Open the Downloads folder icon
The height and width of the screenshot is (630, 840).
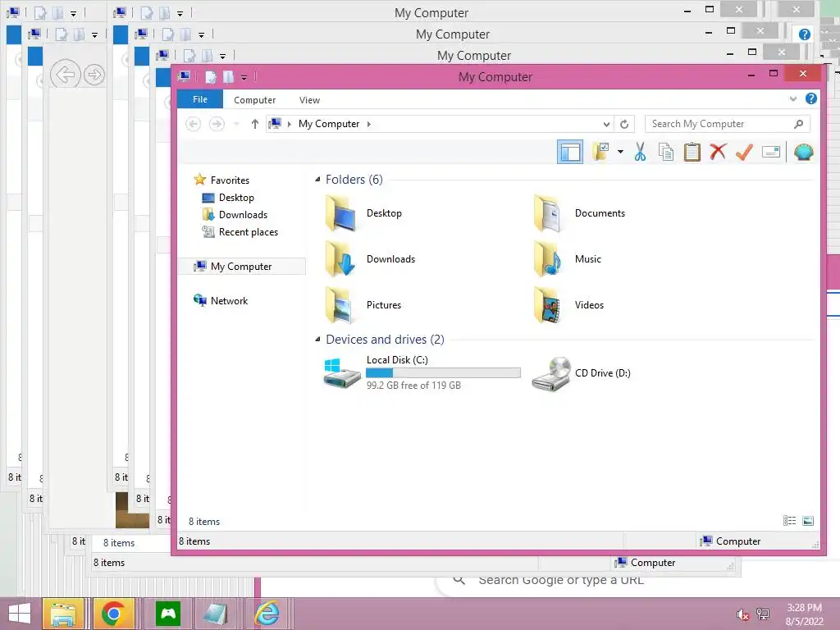point(340,258)
